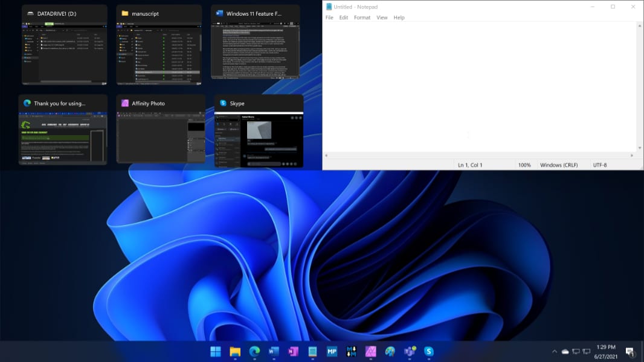The width and height of the screenshot is (644, 362).
Task: Switch to Word via taskbar icon
Action: coord(274,351)
